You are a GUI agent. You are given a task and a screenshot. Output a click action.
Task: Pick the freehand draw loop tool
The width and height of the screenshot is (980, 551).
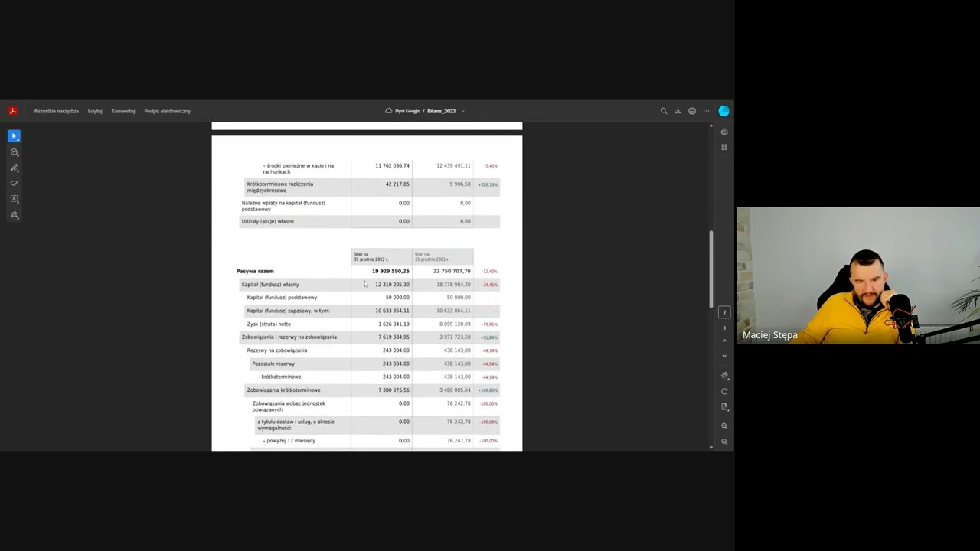pyautogui.click(x=14, y=184)
